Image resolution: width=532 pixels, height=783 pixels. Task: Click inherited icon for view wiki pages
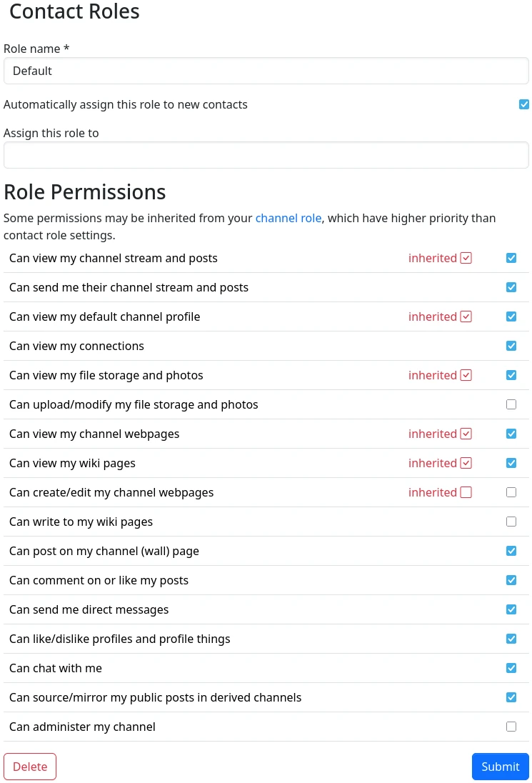pos(466,463)
